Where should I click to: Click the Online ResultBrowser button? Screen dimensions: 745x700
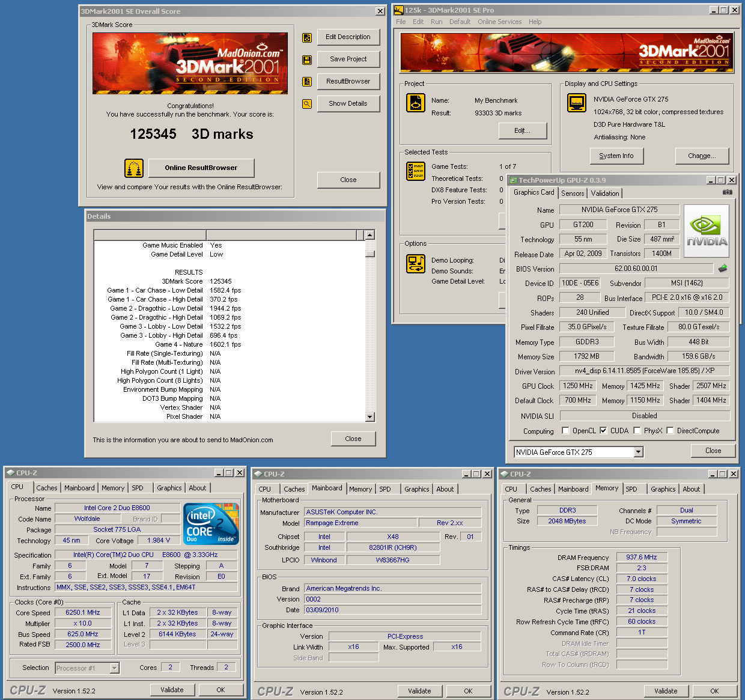(201, 168)
